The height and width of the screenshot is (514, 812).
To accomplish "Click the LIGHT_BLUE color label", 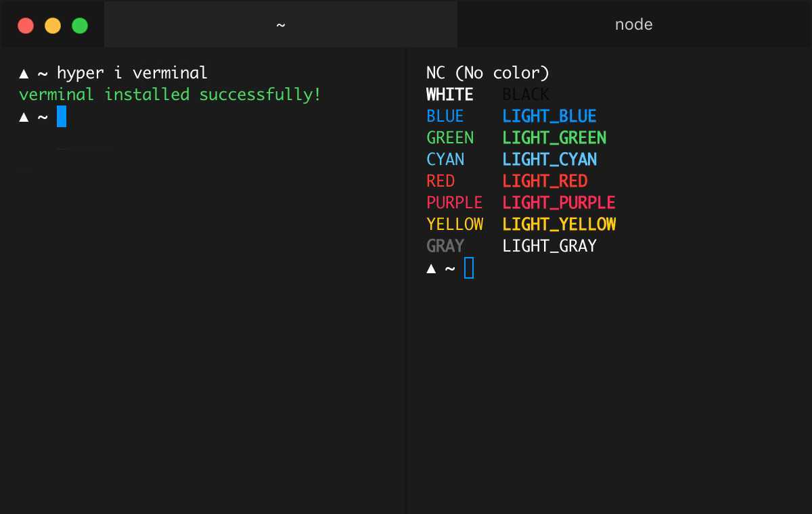I will pos(549,116).
